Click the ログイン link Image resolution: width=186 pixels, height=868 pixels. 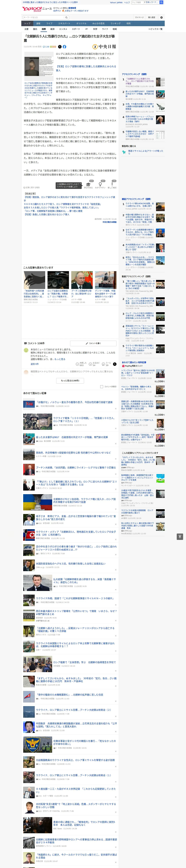(x=57, y=11)
